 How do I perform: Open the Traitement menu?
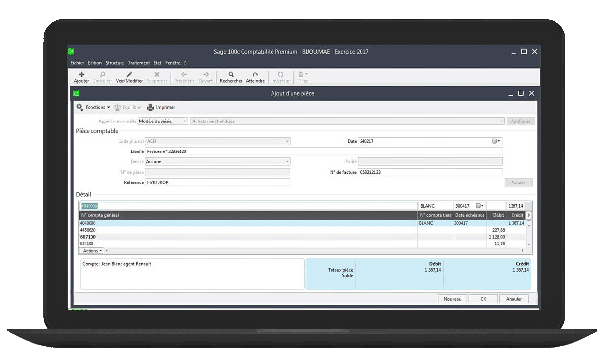click(139, 63)
